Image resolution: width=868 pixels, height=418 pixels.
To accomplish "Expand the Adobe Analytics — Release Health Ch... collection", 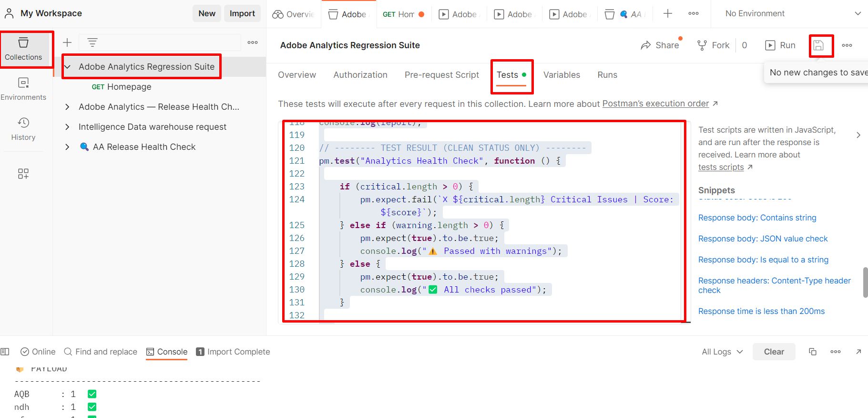I will click(67, 107).
